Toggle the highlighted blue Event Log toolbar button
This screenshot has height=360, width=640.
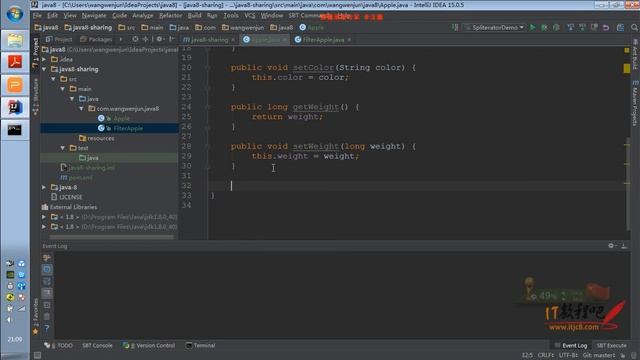[x=47, y=269]
